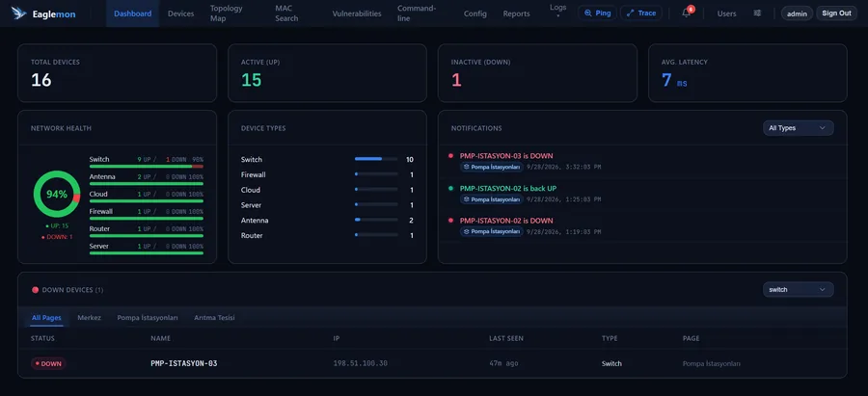Click the NAME column header
The width and height of the screenshot is (868, 396).
pos(160,338)
